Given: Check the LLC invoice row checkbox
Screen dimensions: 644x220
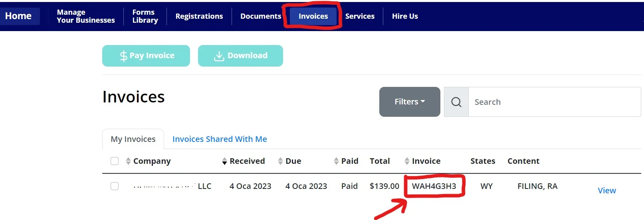Looking at the screenshot, I should [x=115, y=186].
